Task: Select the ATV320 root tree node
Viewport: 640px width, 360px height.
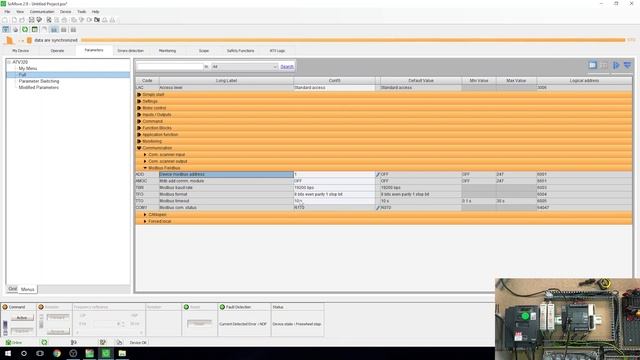Action: coord(20,62)
